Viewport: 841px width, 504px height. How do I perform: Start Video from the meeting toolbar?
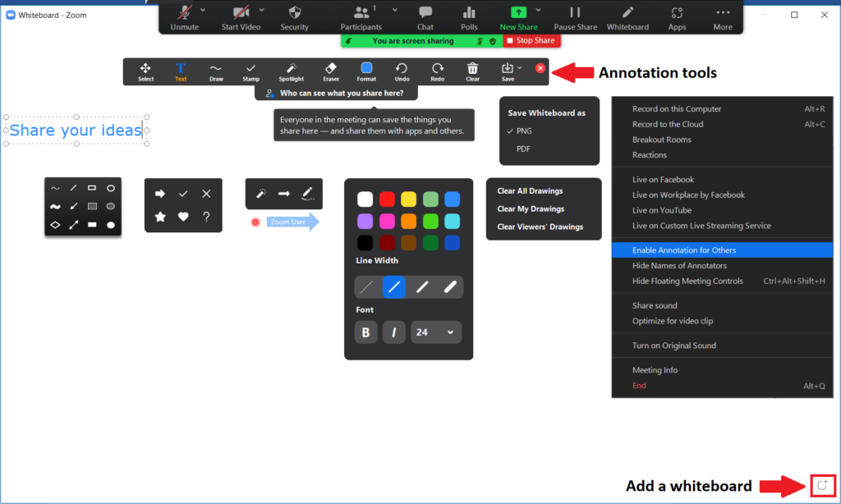(x=241, y=18)
